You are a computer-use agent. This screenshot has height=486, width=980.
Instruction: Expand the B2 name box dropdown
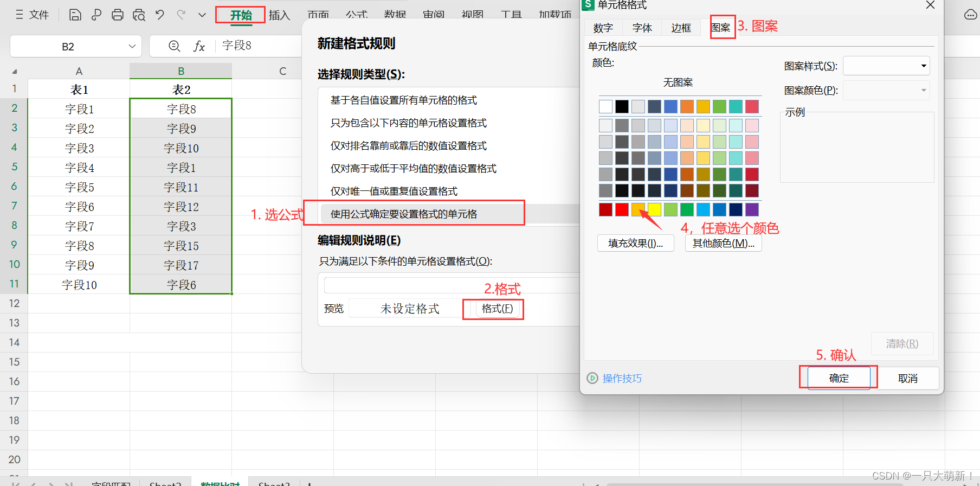(x=132, y=47)
